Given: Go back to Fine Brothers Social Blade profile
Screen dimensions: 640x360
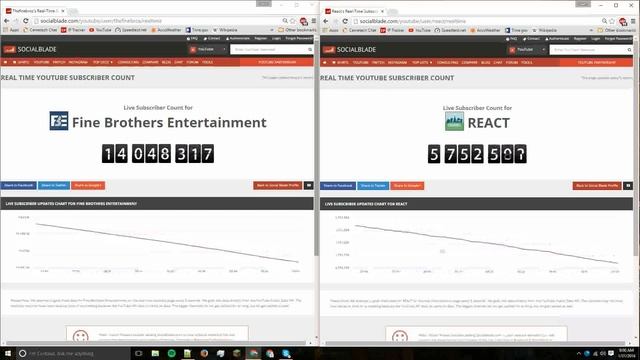Looking at the screenshot, I should pos(278,185).
